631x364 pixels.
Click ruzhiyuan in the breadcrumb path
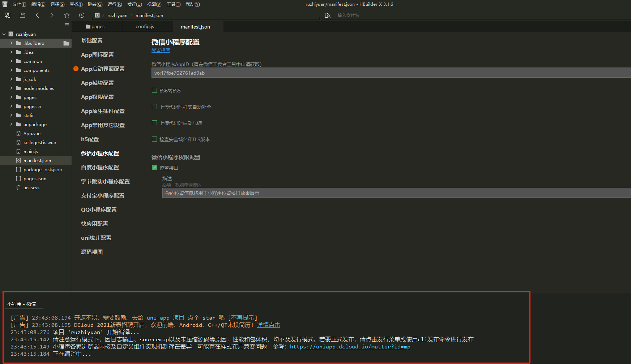[117, 16]
